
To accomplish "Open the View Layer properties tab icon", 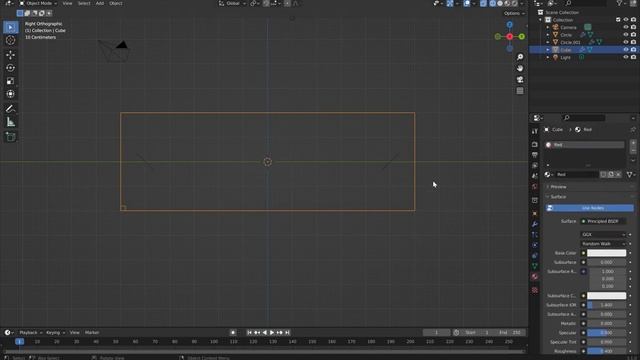I will (535, 166).
